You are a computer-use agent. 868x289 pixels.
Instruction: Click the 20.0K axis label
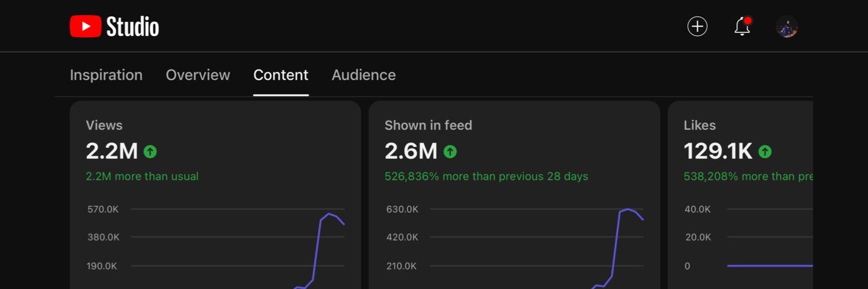point(698,237)
